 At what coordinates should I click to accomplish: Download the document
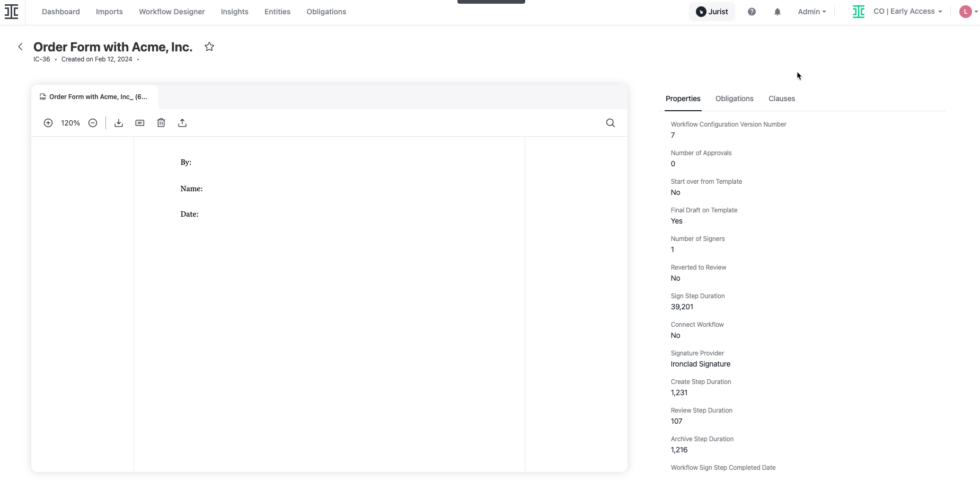tap(119, 123)
